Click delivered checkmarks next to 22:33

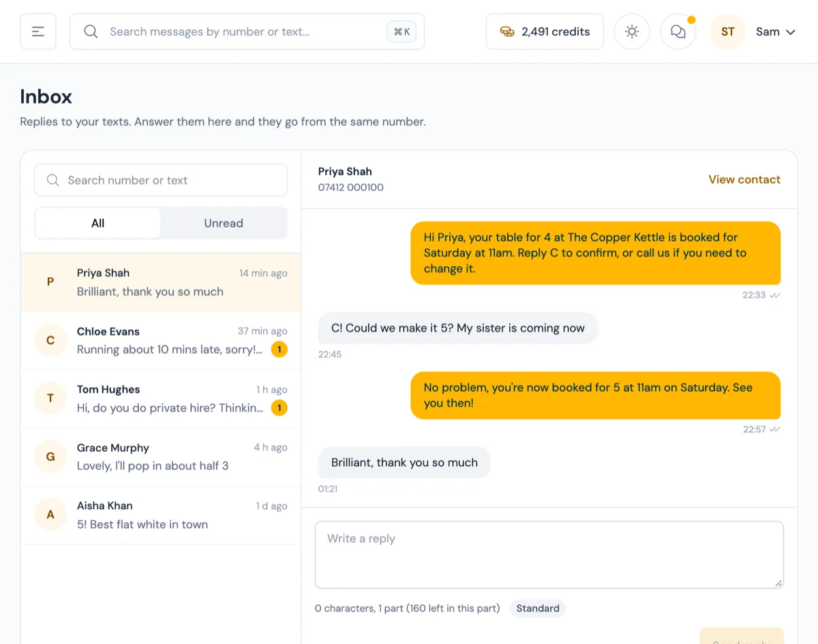tap(775, 295)
